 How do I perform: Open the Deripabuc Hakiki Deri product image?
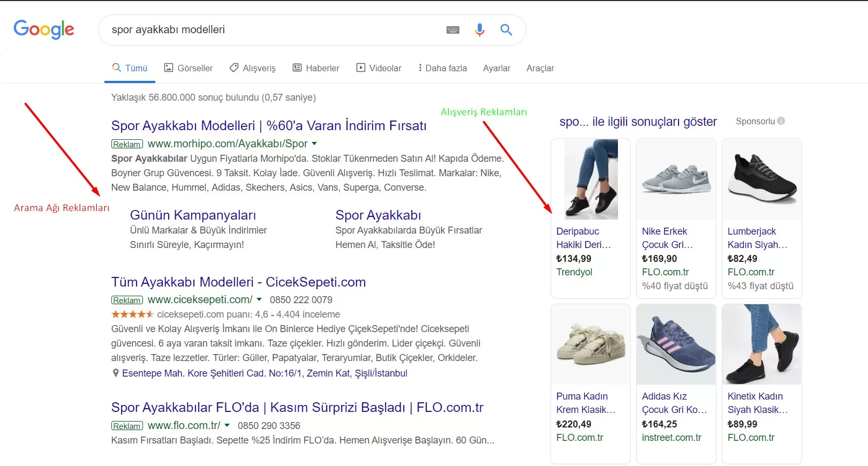click(x=591, y=179)
